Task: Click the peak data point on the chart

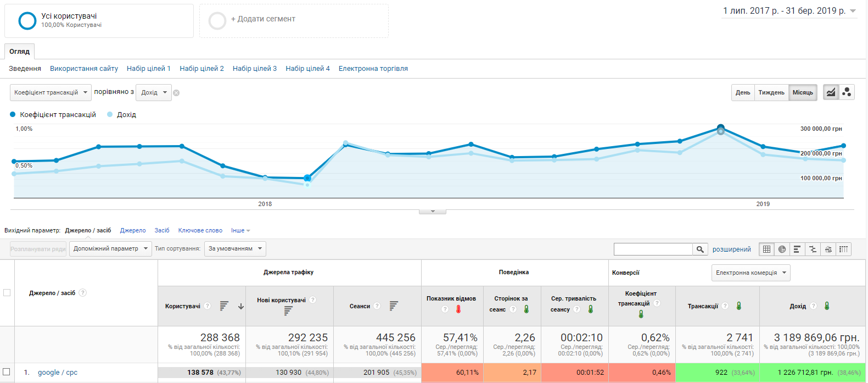Action: click(721, 128)
